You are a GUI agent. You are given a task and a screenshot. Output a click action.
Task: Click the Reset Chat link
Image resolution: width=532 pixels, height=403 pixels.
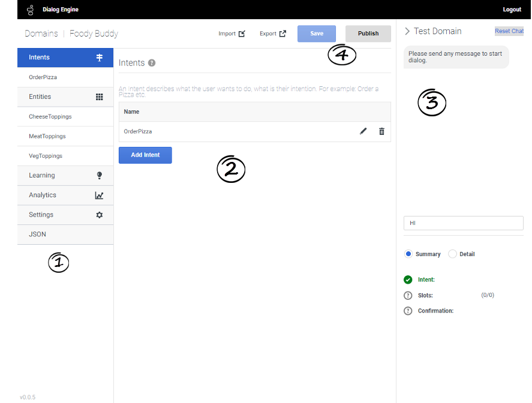(509, 31)
